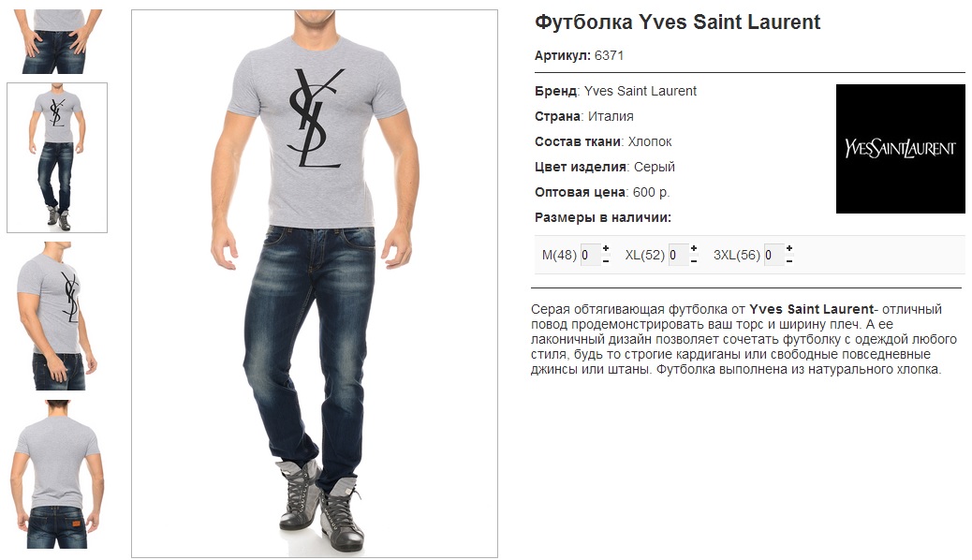Click bold Yves Saint Laurent in description
This screenshot has width=972, height=560.
pos(811,309)
